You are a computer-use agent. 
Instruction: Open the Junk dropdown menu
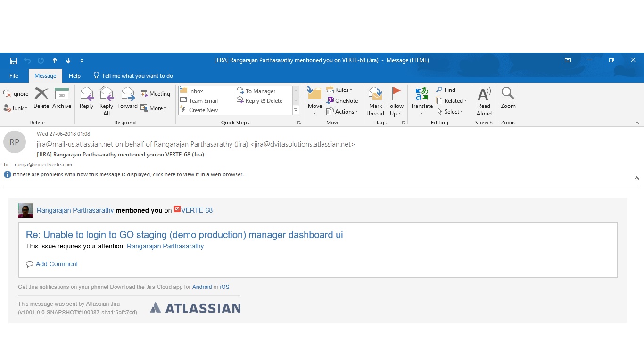pyautogui.click(x=16, y=108)
